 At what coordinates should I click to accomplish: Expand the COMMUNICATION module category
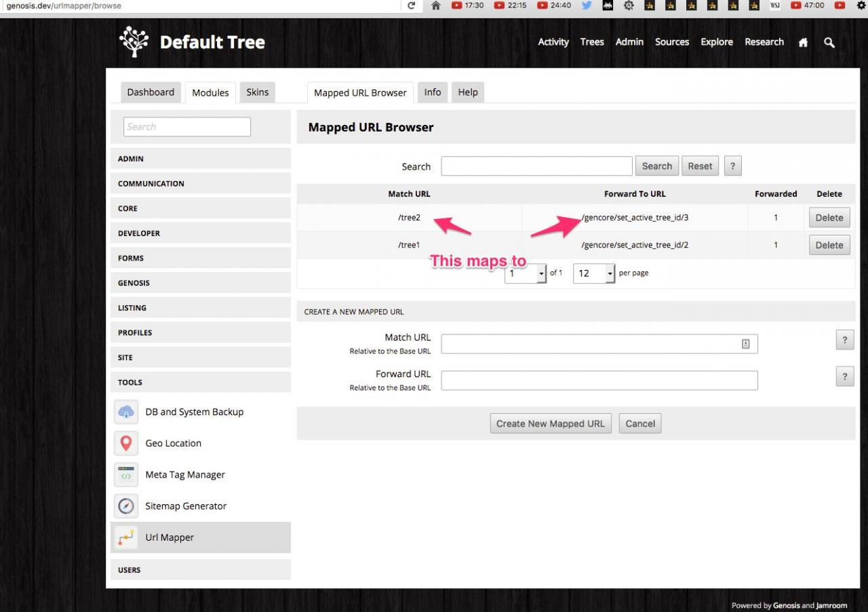(200, 184)
